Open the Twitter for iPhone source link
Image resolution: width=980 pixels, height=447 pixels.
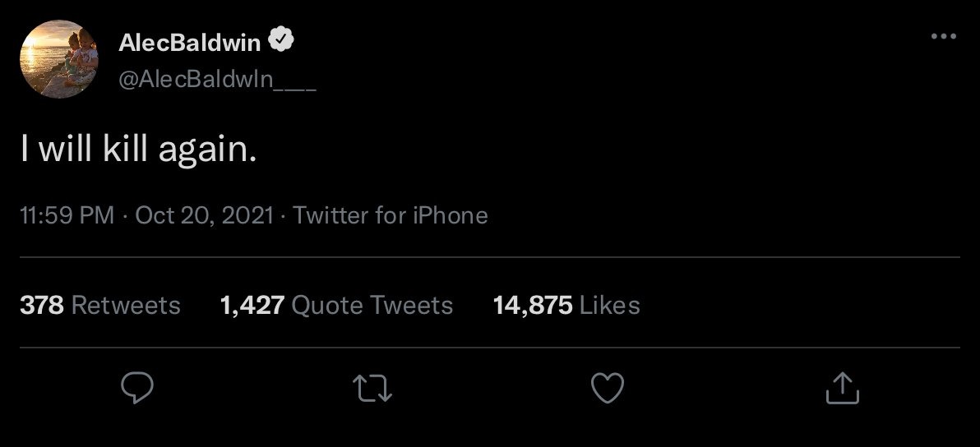pyautogui.click(x=391, y=216)
